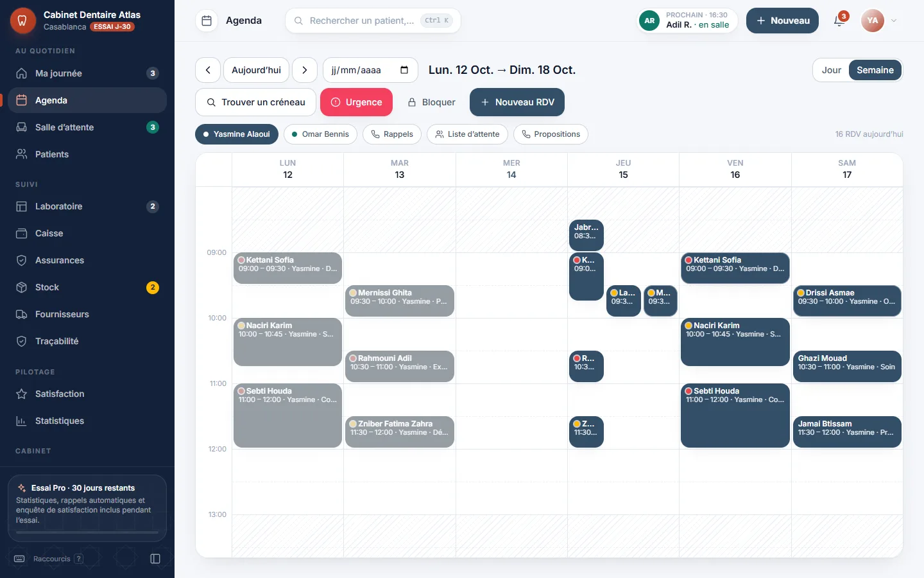Screen dimensions: 924x578
Task: Open the notifications bell
Action: [839, 21]
